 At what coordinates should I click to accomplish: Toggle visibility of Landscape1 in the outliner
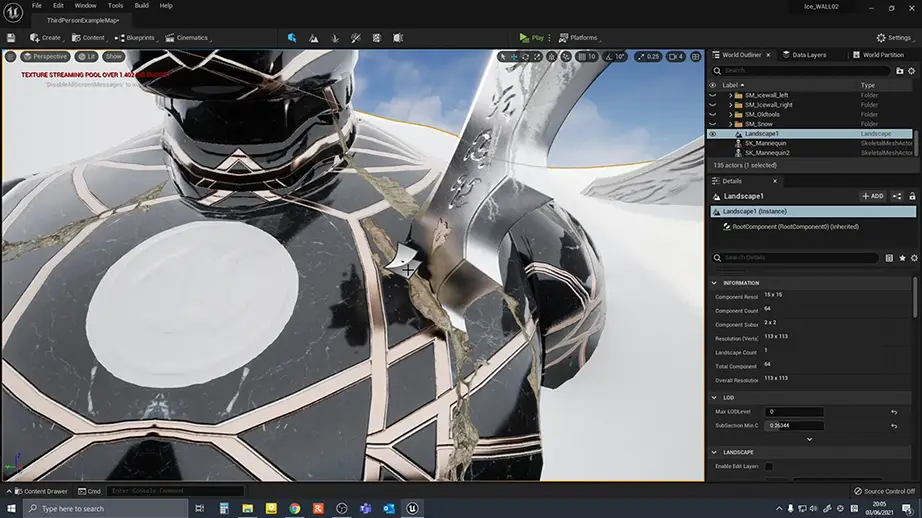[712, 133]
